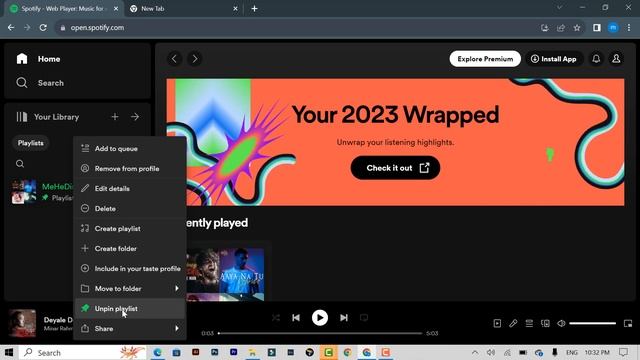Go to Spotify Home
Image resolution: width=640 pixels, height=360 pixels.
38,59
